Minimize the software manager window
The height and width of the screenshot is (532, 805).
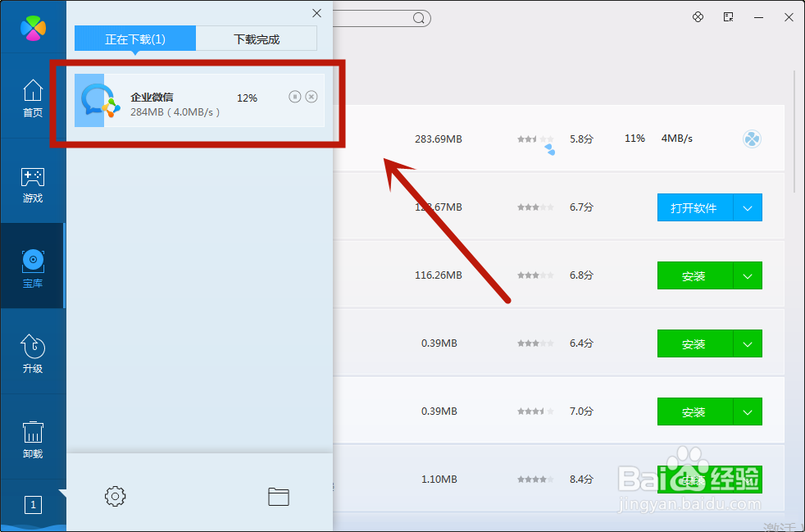point(759,17)
